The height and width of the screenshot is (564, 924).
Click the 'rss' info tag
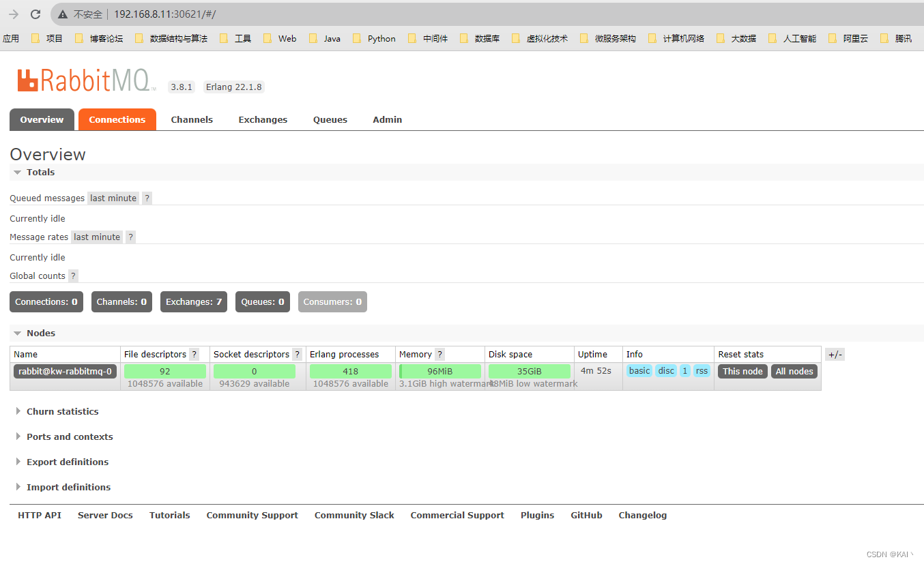tap(702, 371)
